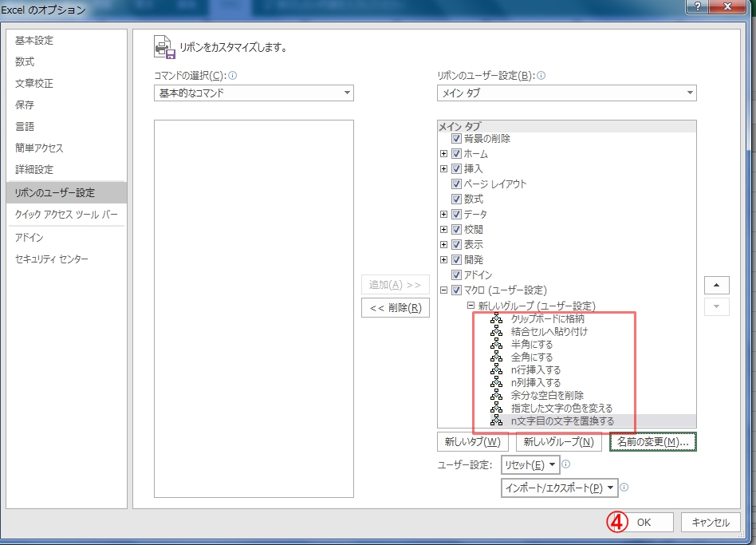This screenshot has width=756, height=545.
Task: Click macro icon beside n行挿入する
Action: point(496,369)
